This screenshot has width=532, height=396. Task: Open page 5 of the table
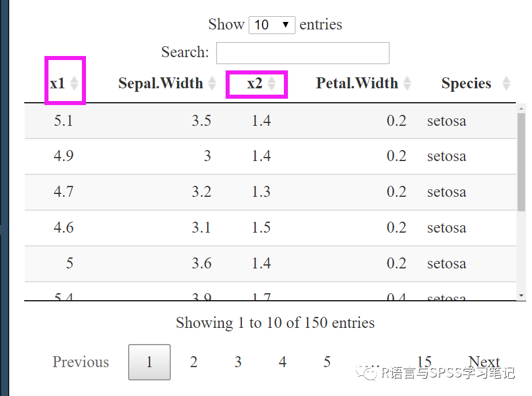[327, 362]
